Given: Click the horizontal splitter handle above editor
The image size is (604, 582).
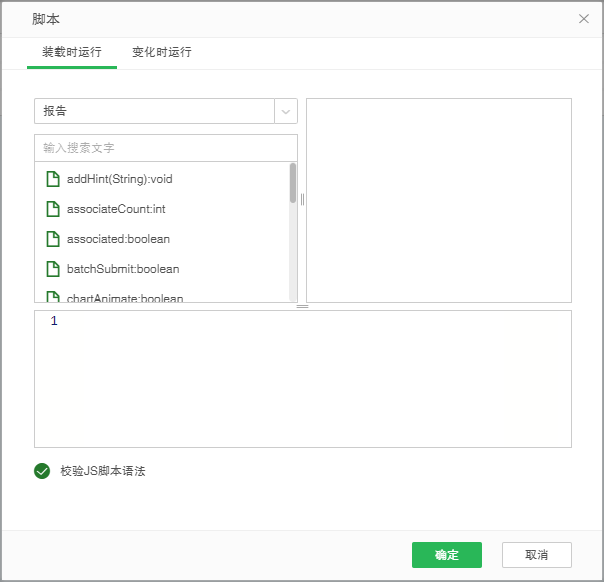Looking at the screenshot, I should 302,306.
